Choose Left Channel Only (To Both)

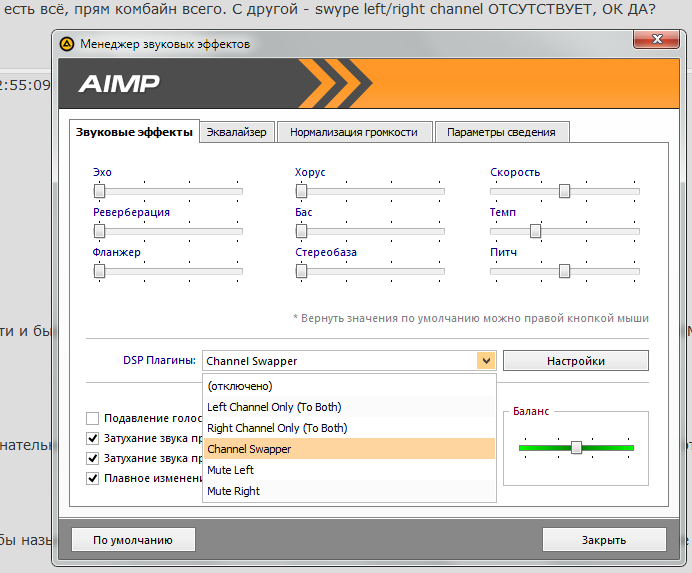[349, 407]
